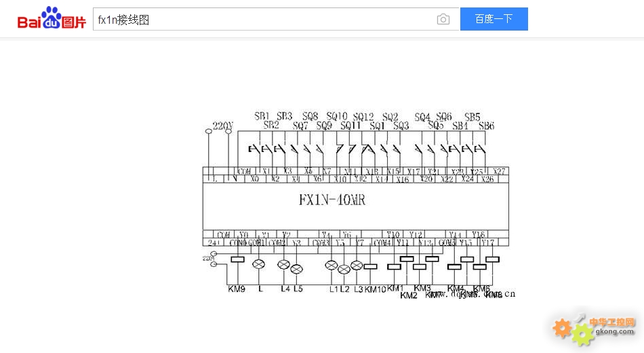Click the lamp symbol above label L

258,263
